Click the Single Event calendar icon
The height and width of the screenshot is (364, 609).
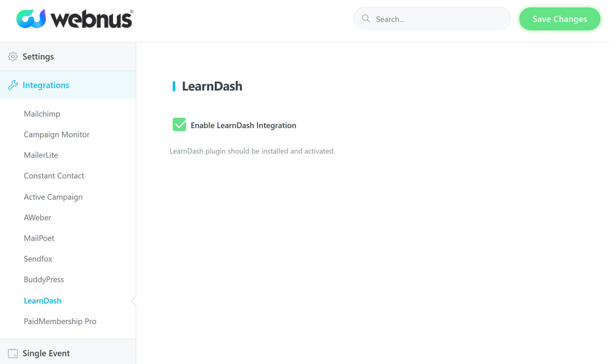(13, 353)
